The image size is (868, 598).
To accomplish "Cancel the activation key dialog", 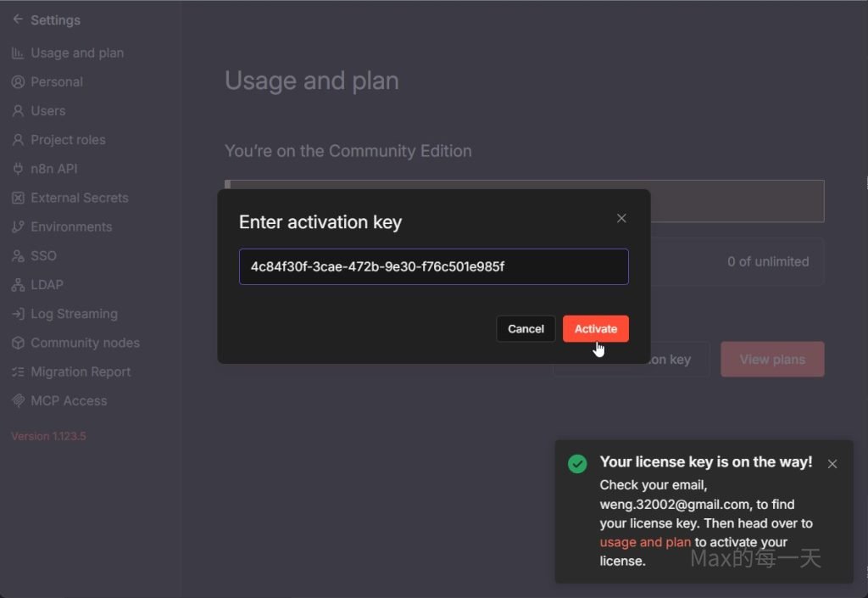I will pyautogui.click(x=526, y=329).
